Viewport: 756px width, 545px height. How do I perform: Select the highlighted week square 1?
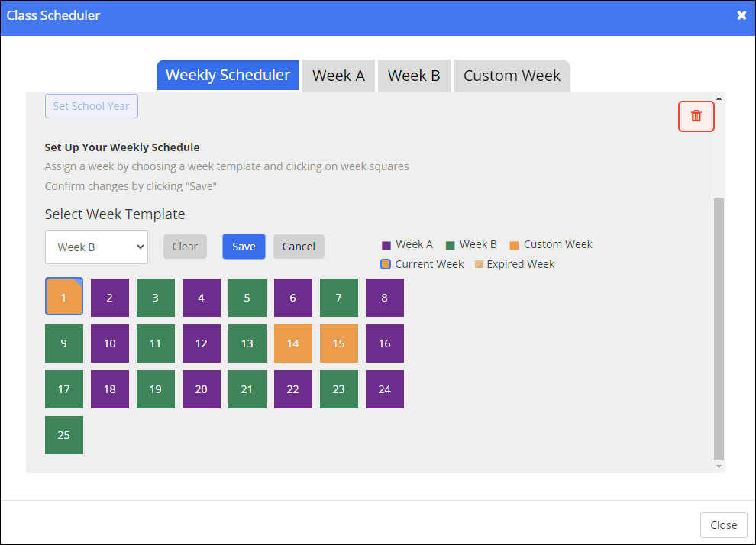[x=63, y=297]
